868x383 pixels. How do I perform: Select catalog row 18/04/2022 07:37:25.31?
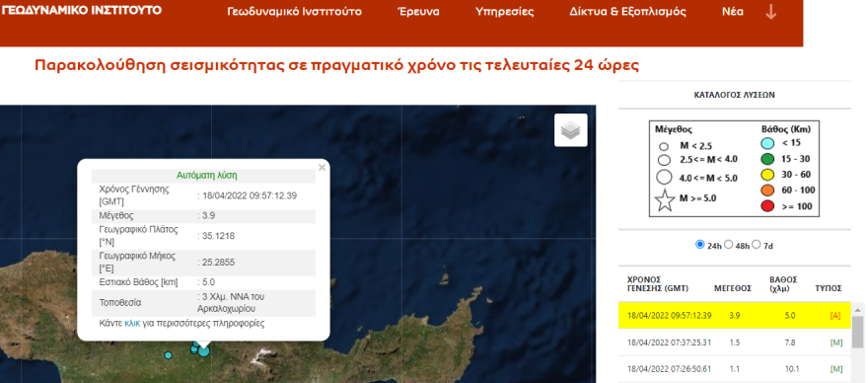tap(735, 343)
